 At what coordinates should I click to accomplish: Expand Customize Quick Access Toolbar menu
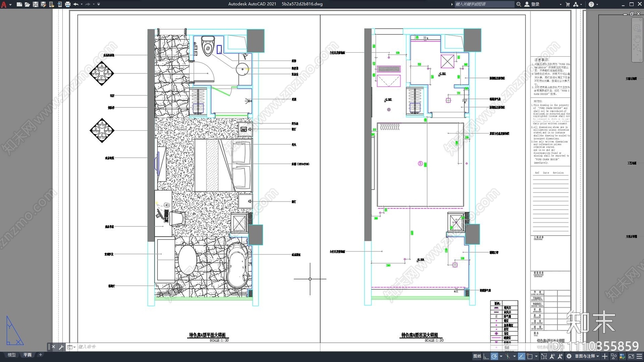click(99, 4)
